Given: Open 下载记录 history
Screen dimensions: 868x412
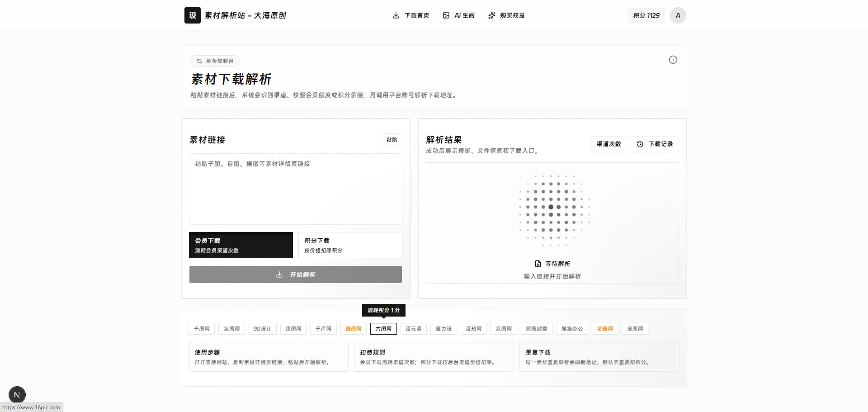Looking at the screenshot, I should [x=655, y=144].
